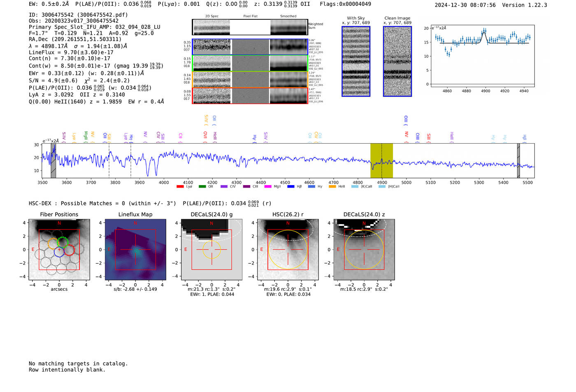Click the Flags:0x00004049 header text
Screen dimensions: 576x392
click(345, 4)
